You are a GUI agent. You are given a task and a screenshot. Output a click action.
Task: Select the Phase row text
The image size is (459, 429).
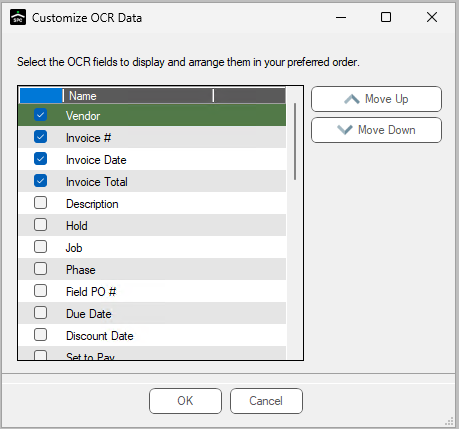click(81, 270)
